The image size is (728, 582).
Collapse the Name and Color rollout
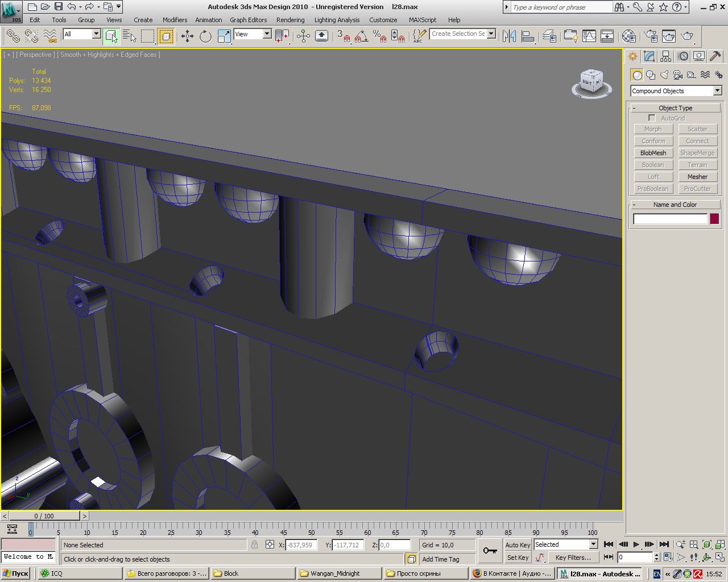[x=675, y=205]
